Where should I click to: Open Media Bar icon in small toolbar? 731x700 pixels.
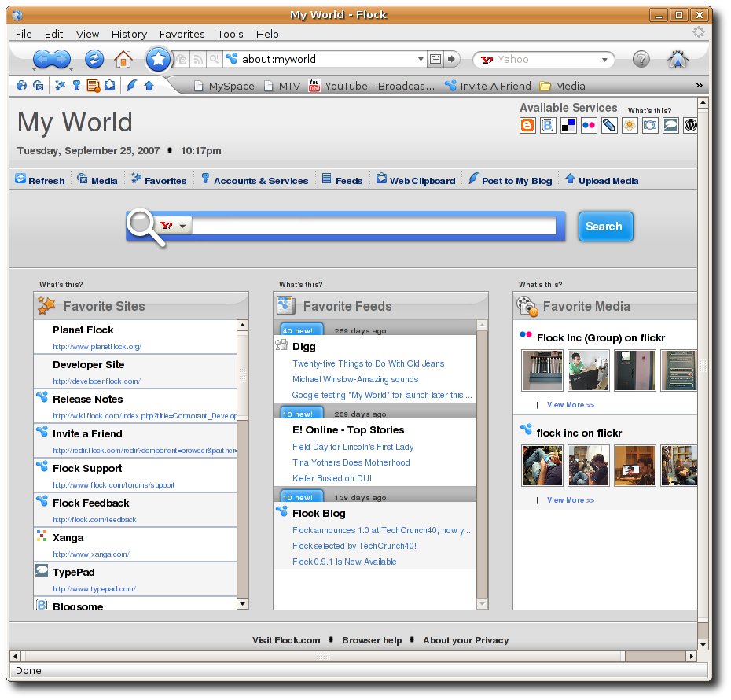[39, 86]
